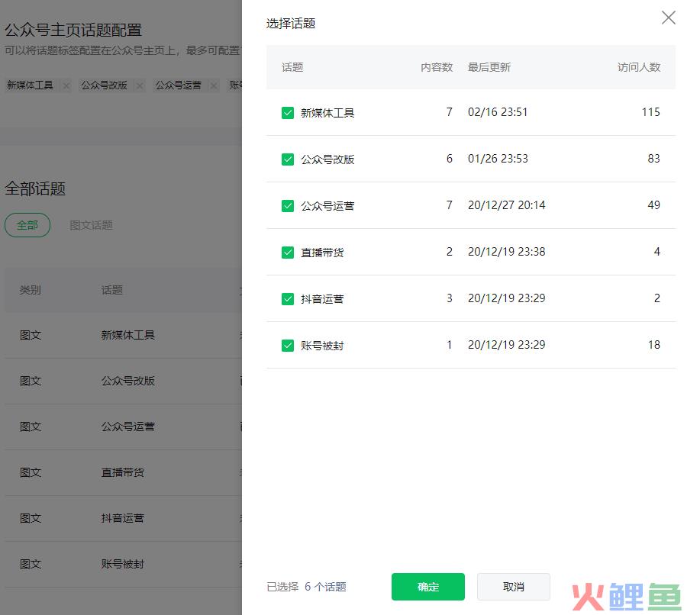
Task: Remove the 公众号运营 tag with its X
Action: 214,85
